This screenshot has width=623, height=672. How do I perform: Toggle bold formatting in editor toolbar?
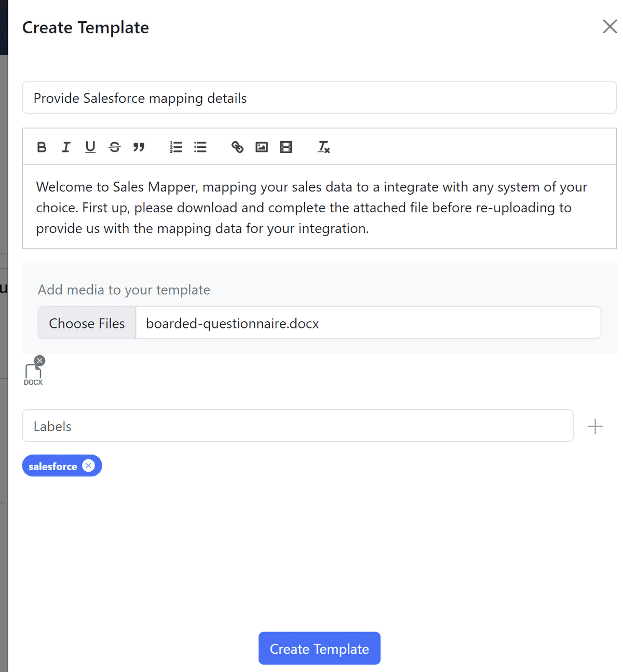[42, 147]
